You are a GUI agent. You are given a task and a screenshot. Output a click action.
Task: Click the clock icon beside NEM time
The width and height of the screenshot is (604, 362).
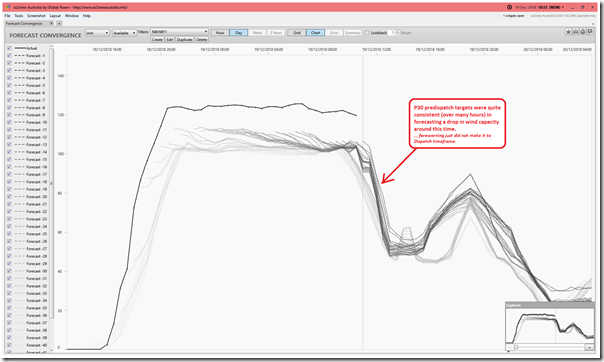[509, 7]
